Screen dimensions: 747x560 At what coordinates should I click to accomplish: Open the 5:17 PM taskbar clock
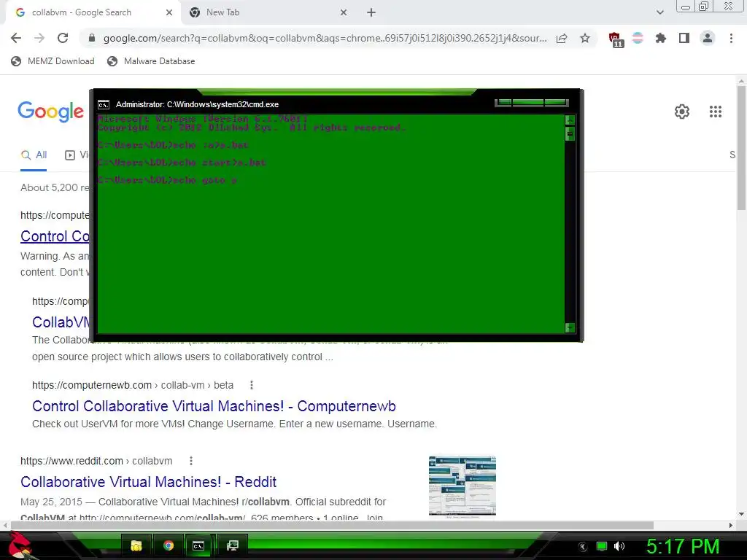(x=683, y=546)
